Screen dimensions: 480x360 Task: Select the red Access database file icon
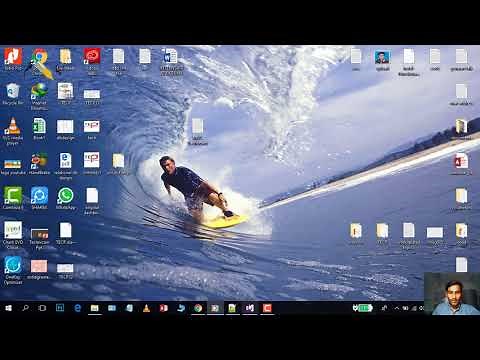[x=461, y=163]
